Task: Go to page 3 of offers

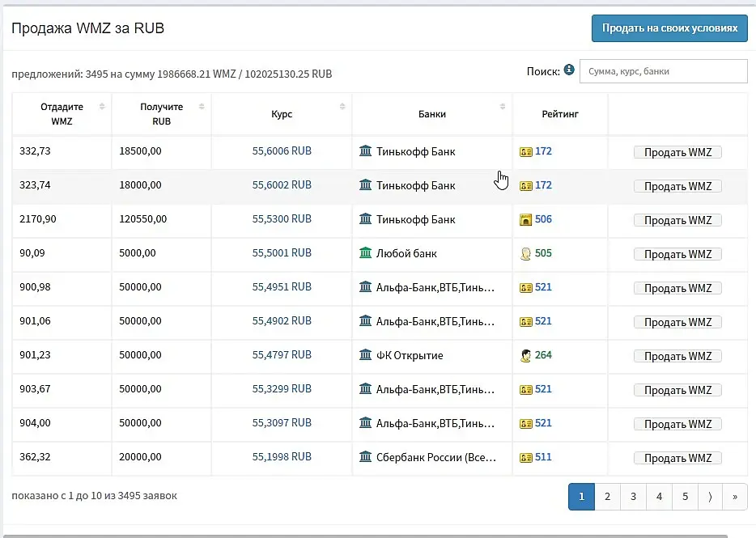Action: pyautogui.click(x=633, y=496)
